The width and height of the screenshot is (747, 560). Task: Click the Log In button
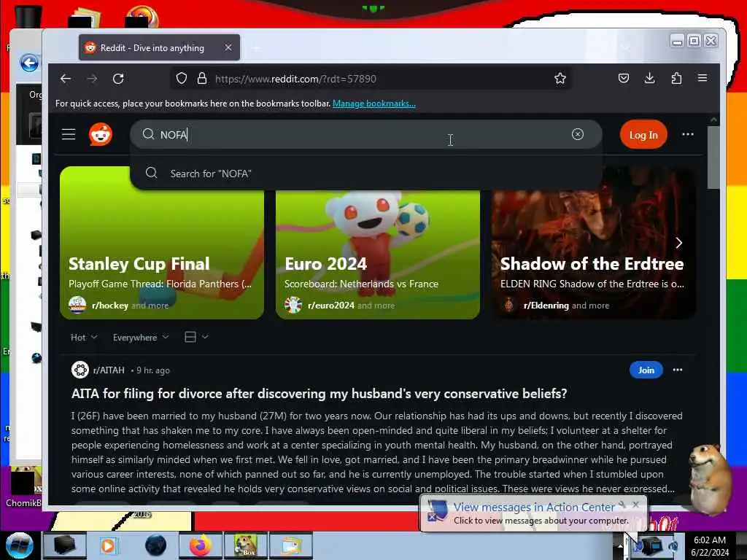[643, 135]
